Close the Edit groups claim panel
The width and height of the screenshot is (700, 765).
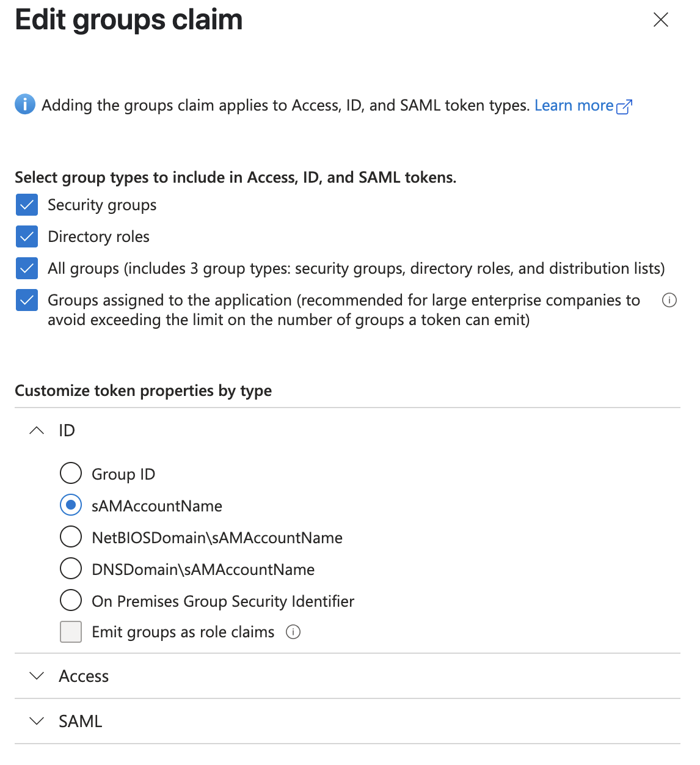click(661, 20)
